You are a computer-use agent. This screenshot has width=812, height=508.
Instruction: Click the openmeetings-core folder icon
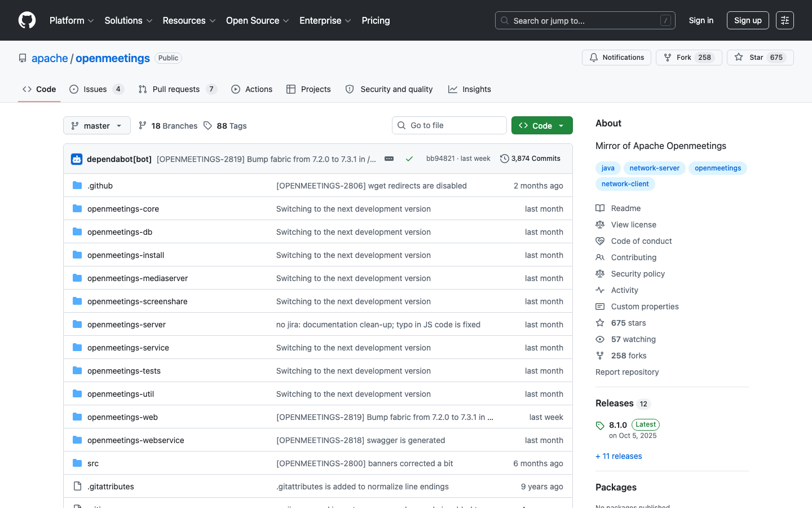coord(77,209)
